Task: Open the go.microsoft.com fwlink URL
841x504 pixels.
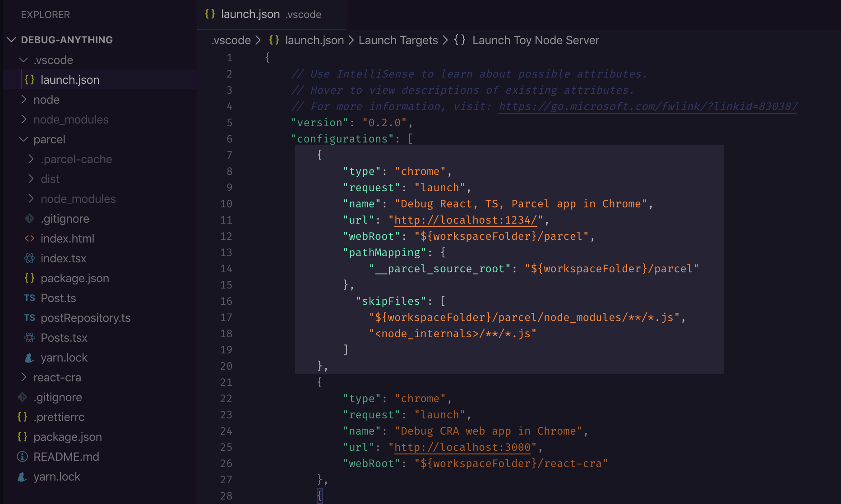Action: tap(647, 106)
